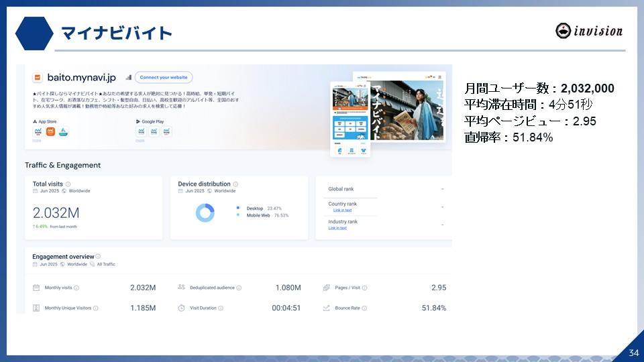644x362 pixels.
Task: Click the 平均滞在時間 summary line
Action: tap(528, 105)
